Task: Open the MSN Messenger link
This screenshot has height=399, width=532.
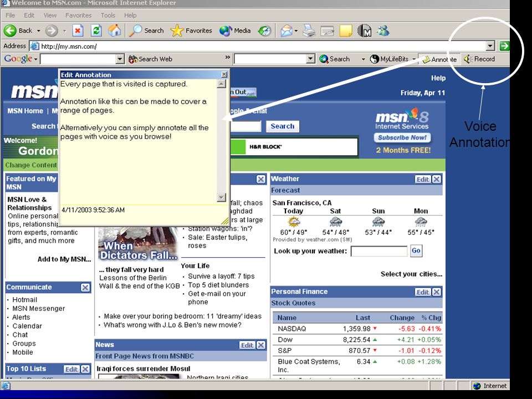Action: coord(39,309)
